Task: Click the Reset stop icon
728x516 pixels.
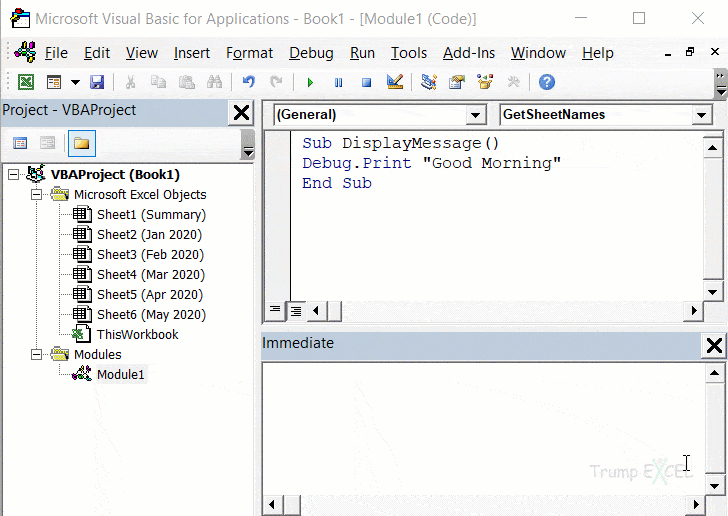Action: pos(366,83)
